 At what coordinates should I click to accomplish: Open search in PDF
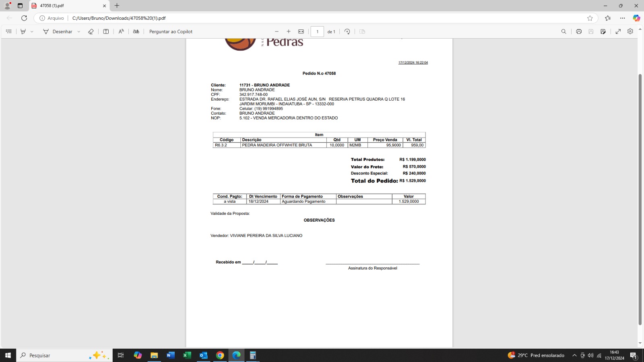point(563,31)
